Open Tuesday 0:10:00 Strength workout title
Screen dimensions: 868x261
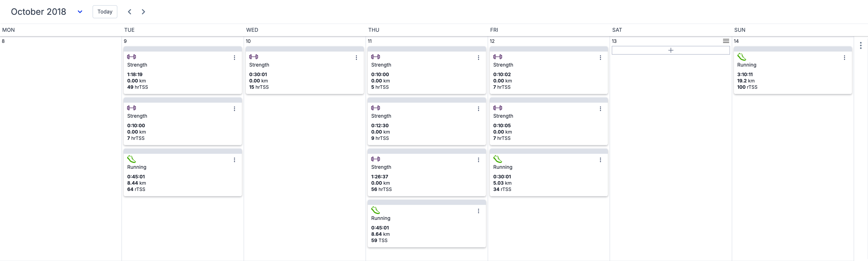pos(137,116)
